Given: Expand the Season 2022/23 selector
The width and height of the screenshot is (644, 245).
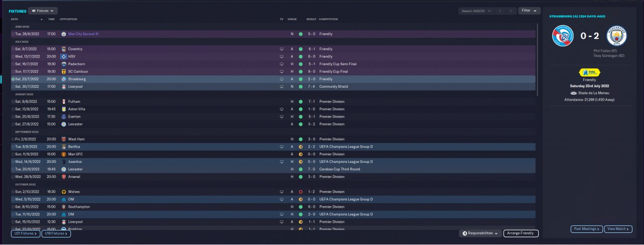Looking at the screenshot, I should pyautogui.click(x=474, y=11).
